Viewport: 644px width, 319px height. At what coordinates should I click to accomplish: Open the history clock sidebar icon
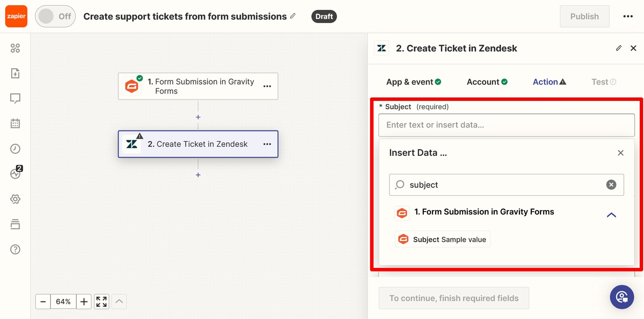[15, 149]
